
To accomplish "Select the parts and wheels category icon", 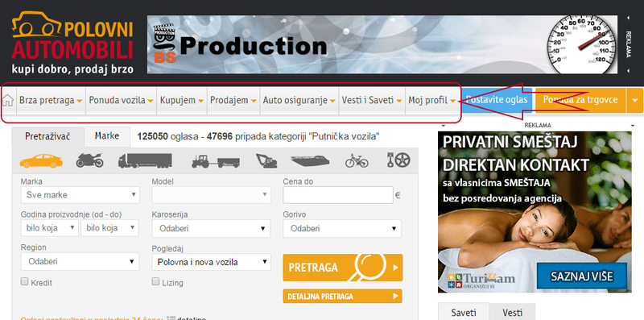I will (398, 160).
